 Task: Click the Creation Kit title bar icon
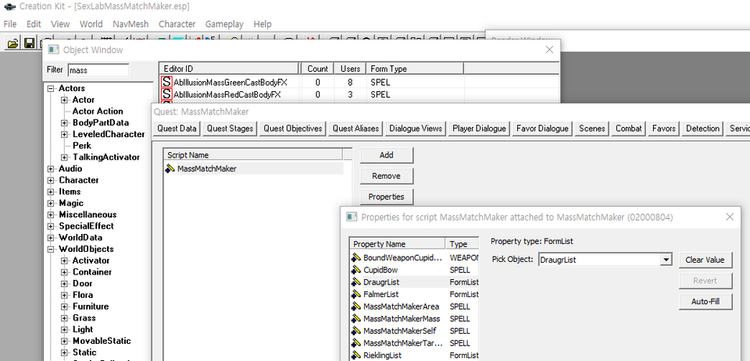pyautogui.click(x=9, y=7)
